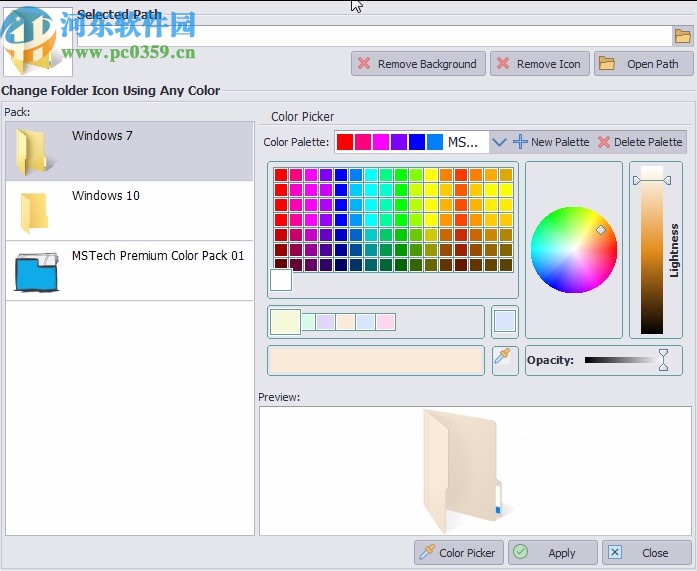Select the pale pink recent color swatch

[385, 322]
